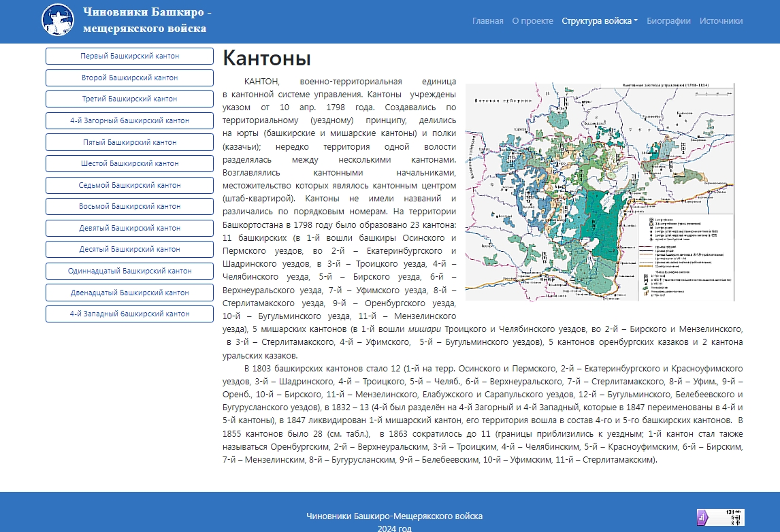Click the italic word 'мишари' in the article
Screen dimensions: 780x532
[424, 329]
